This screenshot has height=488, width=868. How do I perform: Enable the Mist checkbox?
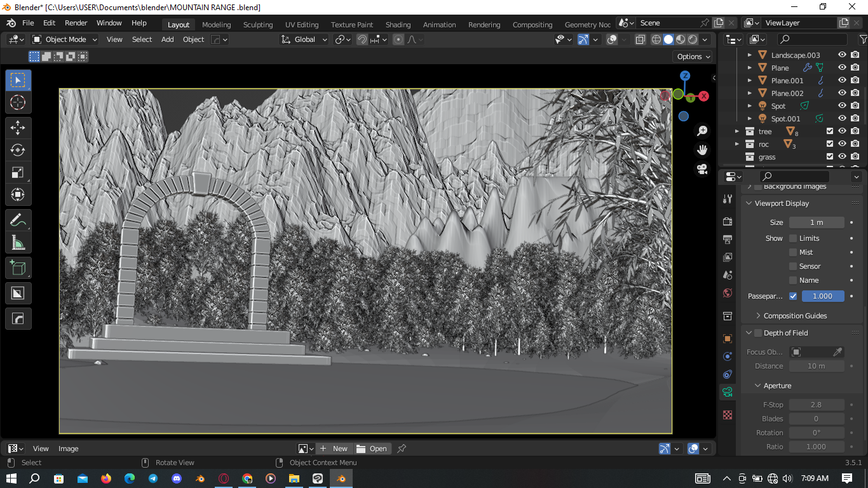(x=793, y=252)
